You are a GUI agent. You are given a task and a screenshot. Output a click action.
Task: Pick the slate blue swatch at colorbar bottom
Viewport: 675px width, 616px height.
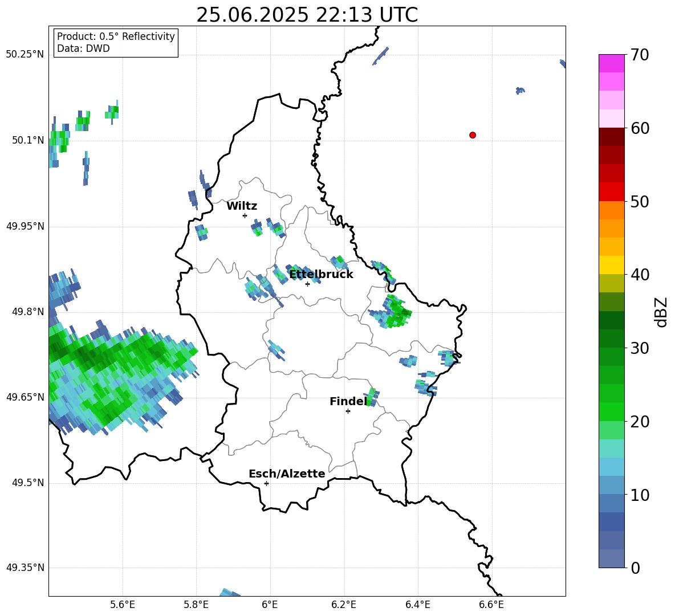tap(611, 558)
